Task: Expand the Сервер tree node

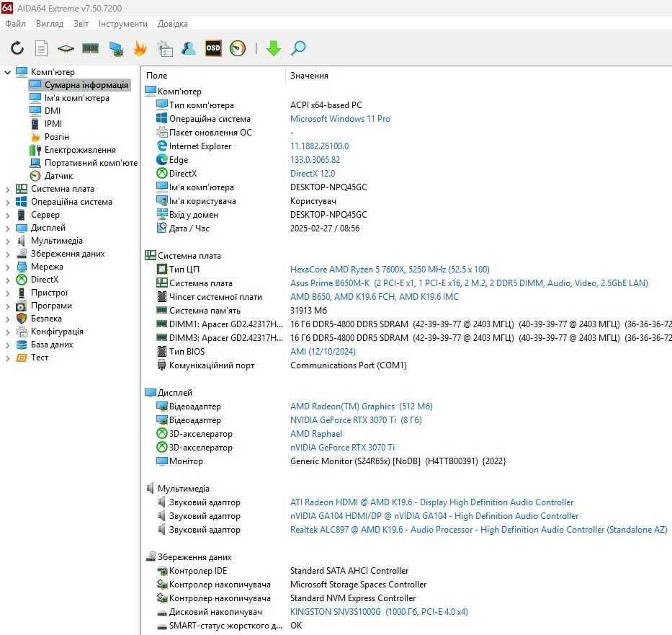Action: 7,215
